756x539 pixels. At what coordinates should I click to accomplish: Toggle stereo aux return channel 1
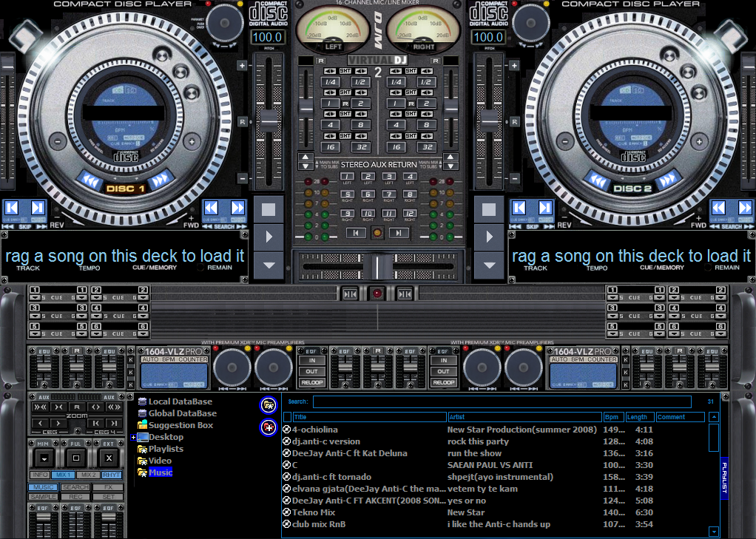(347, 177)
